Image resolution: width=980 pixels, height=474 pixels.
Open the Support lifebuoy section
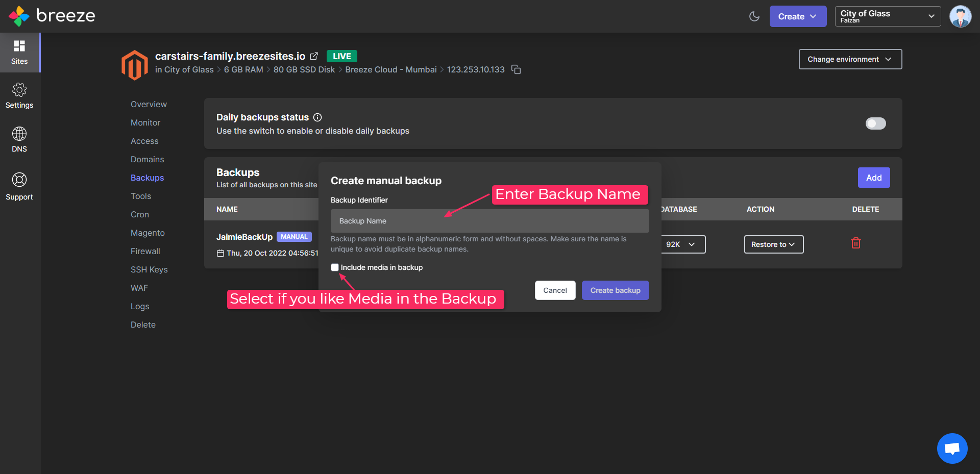pyautogui.click(x=19, y=186)
